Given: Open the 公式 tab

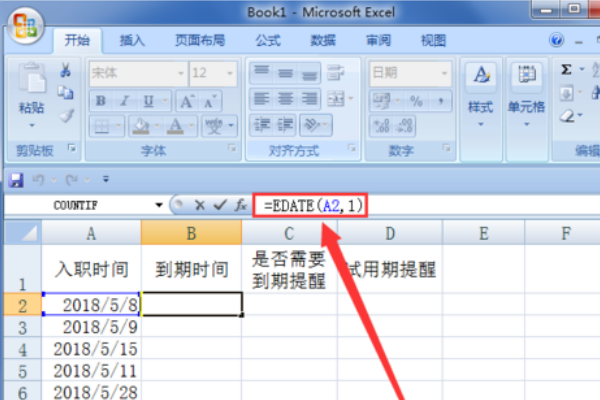Looking at the screenshot, I should click(268, 40).
